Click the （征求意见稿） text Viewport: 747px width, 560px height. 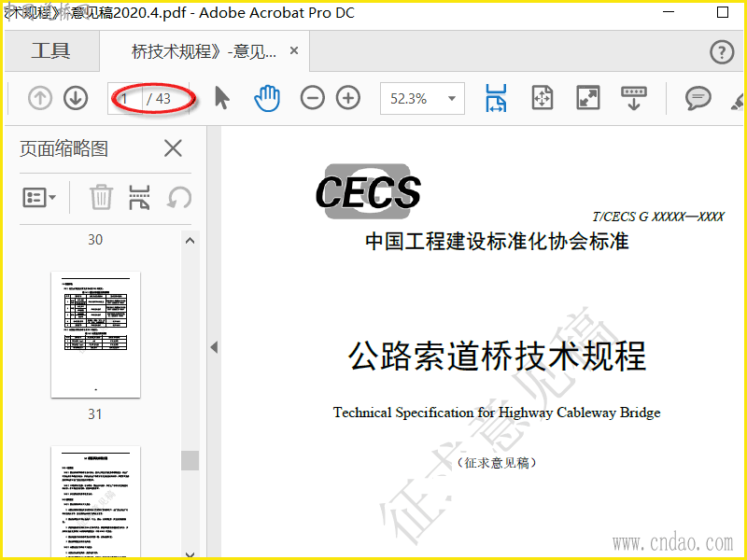[497, 463]
